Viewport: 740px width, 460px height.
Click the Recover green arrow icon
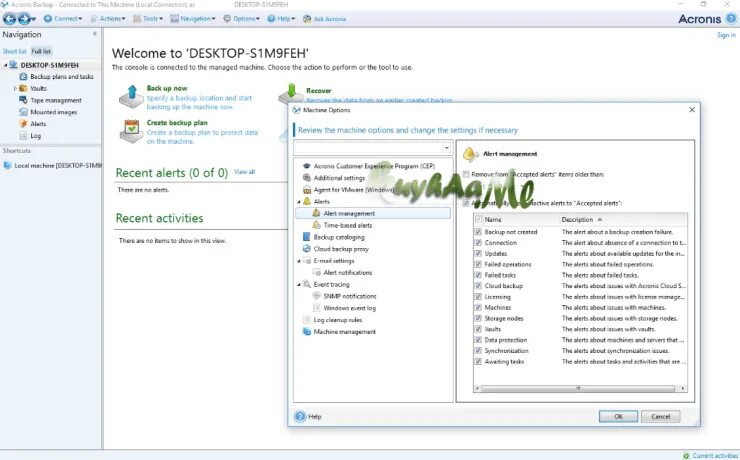pyautogui.click(x=291, y=93)
